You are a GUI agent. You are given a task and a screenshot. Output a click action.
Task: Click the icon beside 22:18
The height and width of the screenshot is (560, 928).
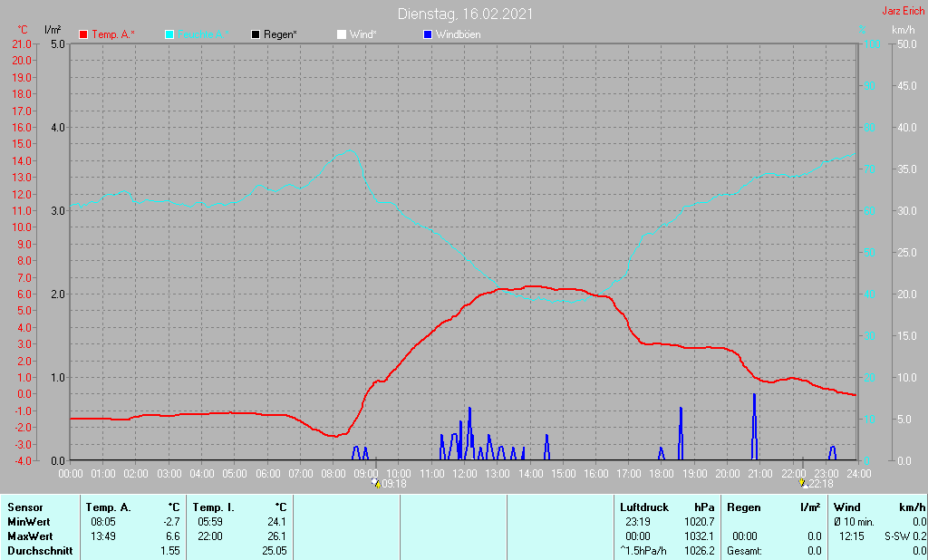click(803, 484)
